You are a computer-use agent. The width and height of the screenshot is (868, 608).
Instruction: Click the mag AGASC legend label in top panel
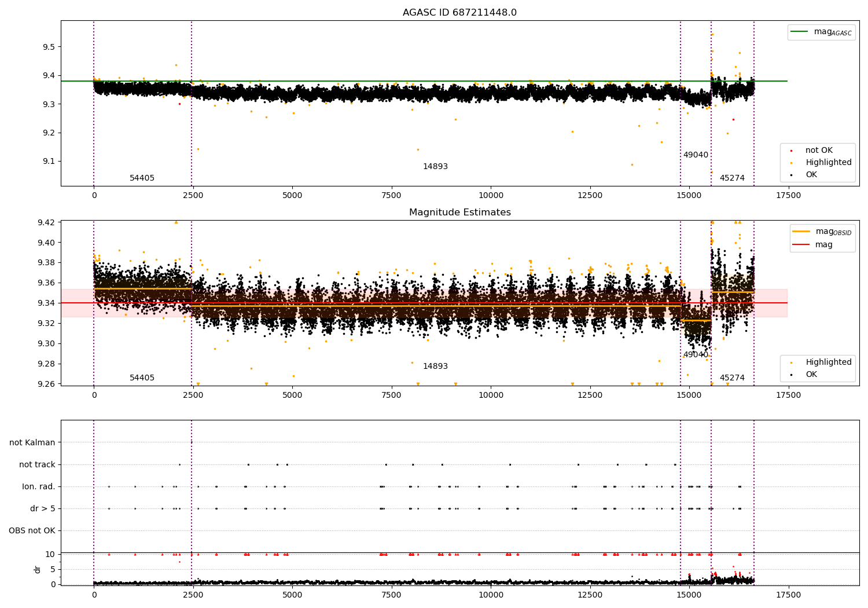(x=833, y=32)
